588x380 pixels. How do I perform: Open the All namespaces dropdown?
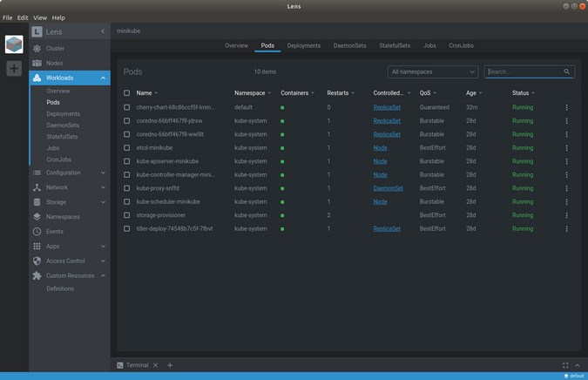point(433,71)
